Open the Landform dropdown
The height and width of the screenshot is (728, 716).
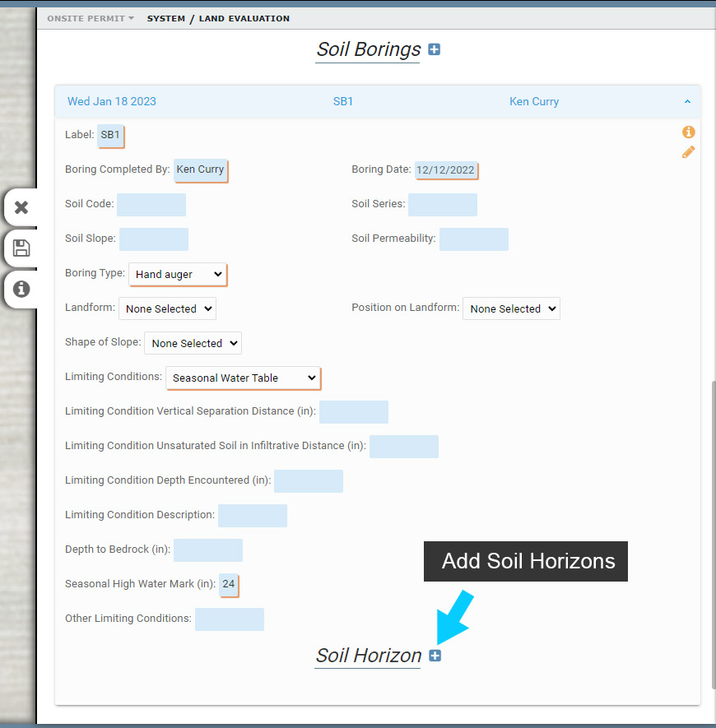tap(167, 308)
